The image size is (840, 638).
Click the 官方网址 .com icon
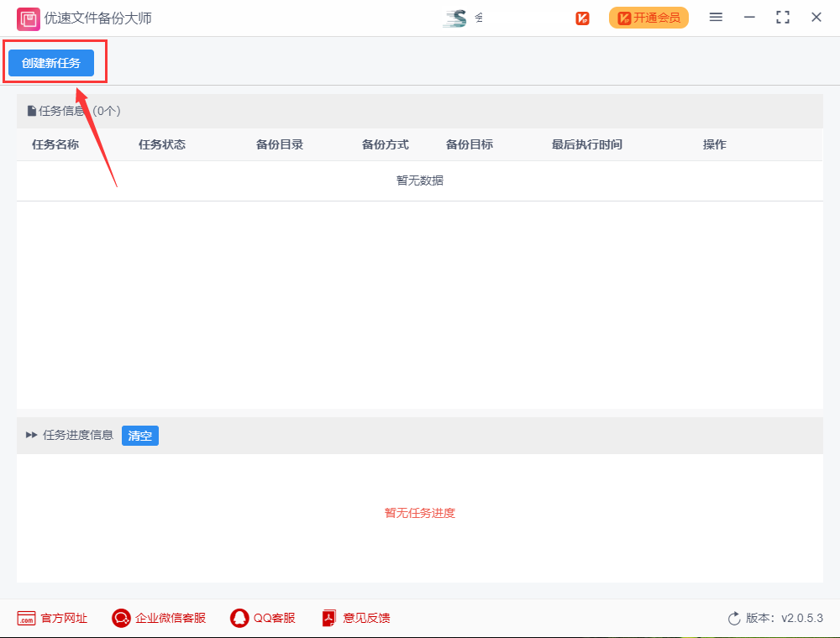point(26,618)
